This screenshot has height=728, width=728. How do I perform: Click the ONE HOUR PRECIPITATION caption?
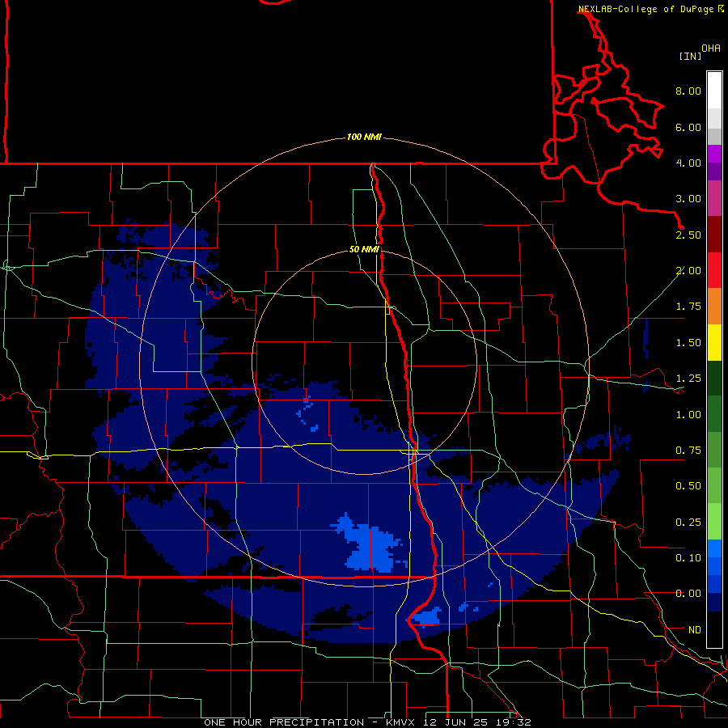[x=284, y=722]
